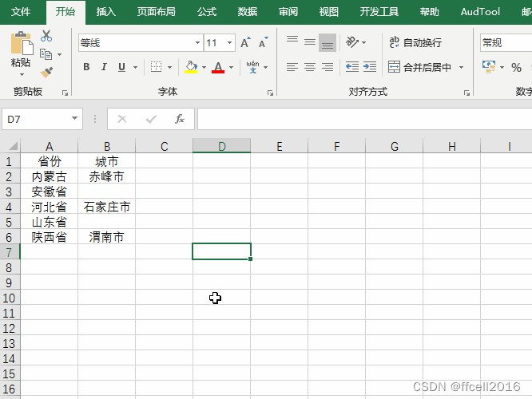Switch to the 页面布局 tab
The height and width of the screenshot is (399, 532).
pyautogui.click(x=157, y=12)
